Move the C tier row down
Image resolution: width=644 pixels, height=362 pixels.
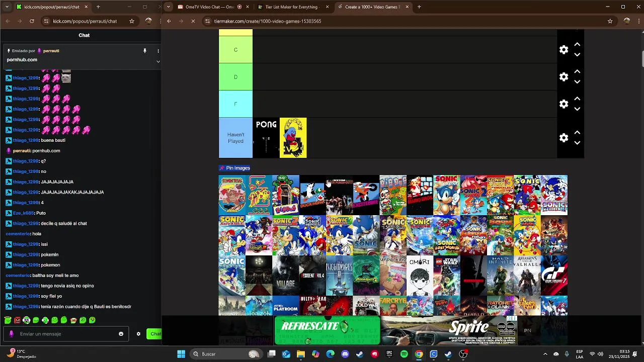(577, 55)
